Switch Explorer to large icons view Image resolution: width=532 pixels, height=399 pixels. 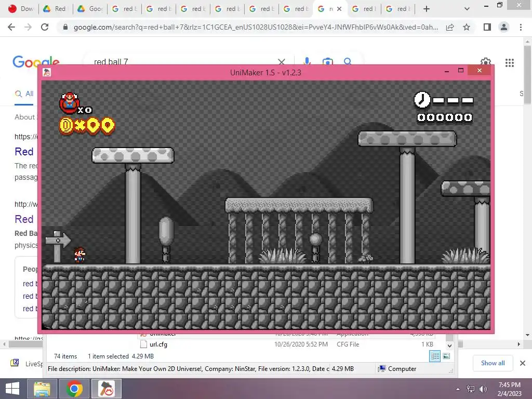coord(446,356)
